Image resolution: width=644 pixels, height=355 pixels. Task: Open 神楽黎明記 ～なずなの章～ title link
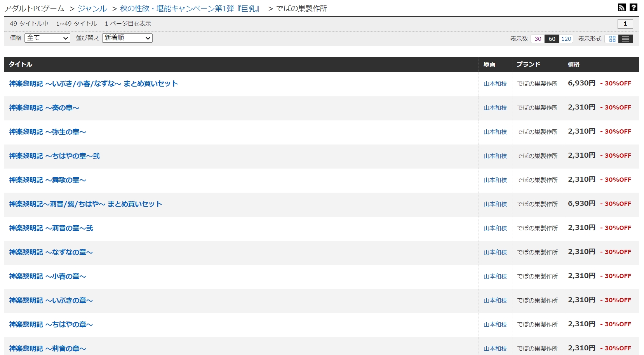click(x=51, y=252)
